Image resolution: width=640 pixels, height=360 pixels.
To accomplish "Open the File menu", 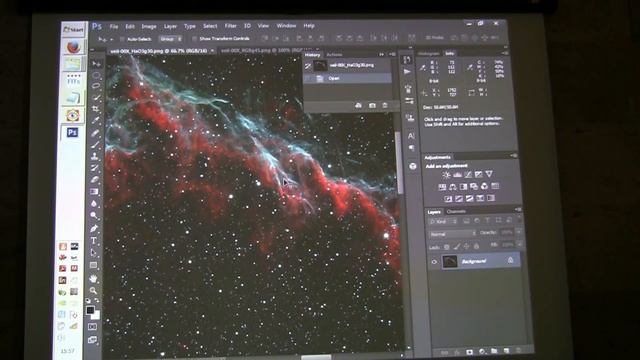I will pyautogui.click(x=114, y=27).
